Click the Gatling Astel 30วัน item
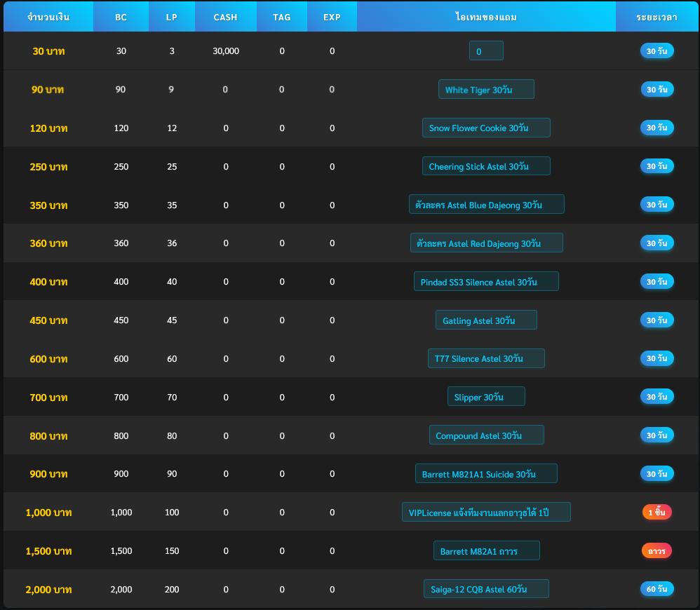700x610 pixels. coord(485,320)
